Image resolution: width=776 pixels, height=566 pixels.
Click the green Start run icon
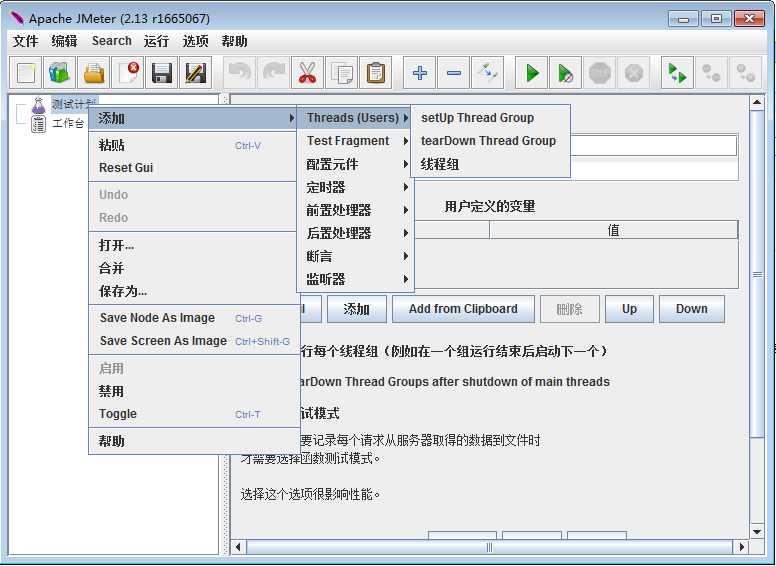tap(532, 73)
